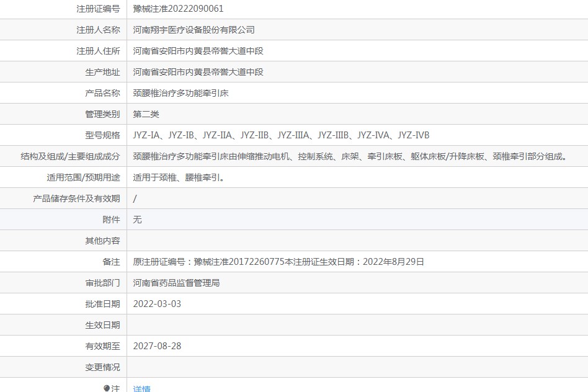588x392 pixels.
Task: Click the 变更情况 label
Action: click(x=103, y=367)
